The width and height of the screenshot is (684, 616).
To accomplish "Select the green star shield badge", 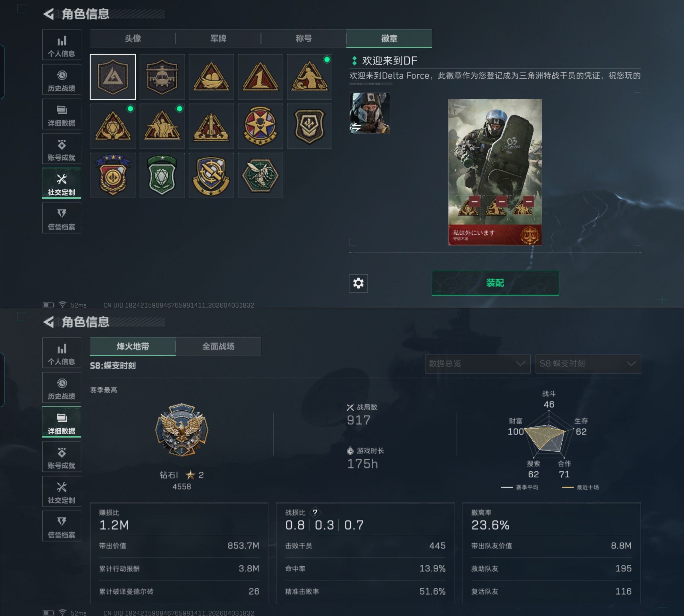I will coord(162,175).
